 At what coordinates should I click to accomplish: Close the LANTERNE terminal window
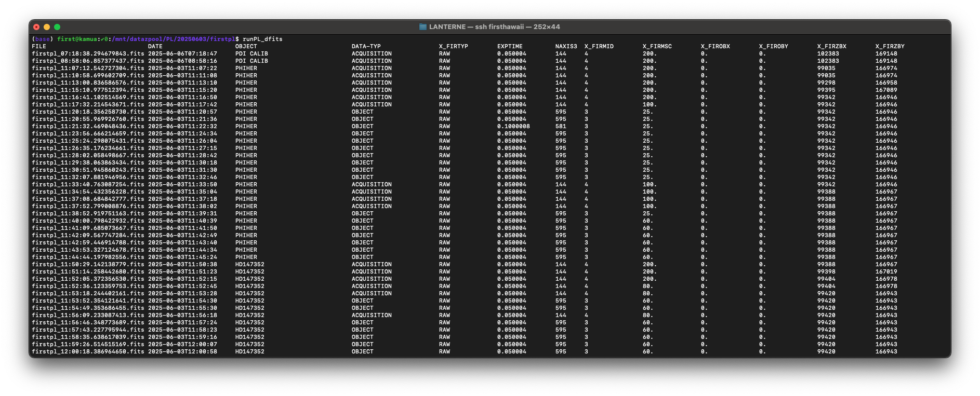click(36, 27)
